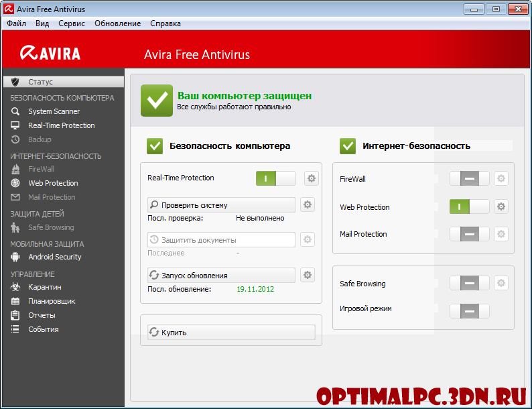Click the Безопасность компьютера green checkbox

click(x=155, y=146)
